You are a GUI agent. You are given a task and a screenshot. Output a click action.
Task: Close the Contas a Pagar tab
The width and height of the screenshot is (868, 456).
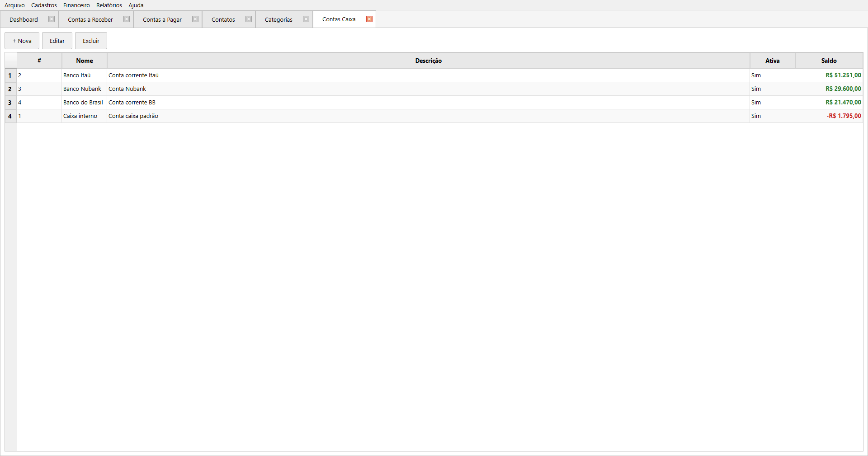pos(195,19)
